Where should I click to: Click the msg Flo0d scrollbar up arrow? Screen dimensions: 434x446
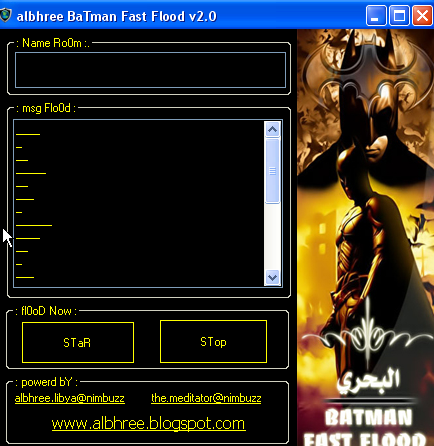(272, 129)
